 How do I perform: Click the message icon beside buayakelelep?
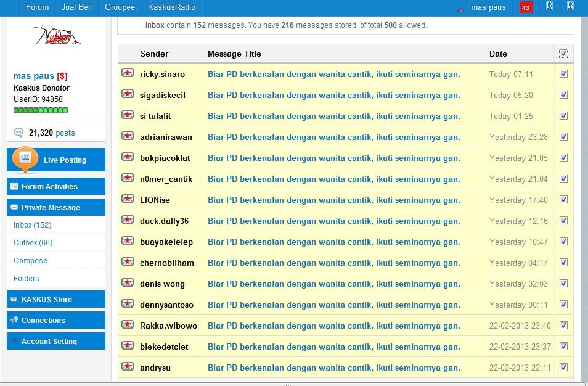coord(128,240)
